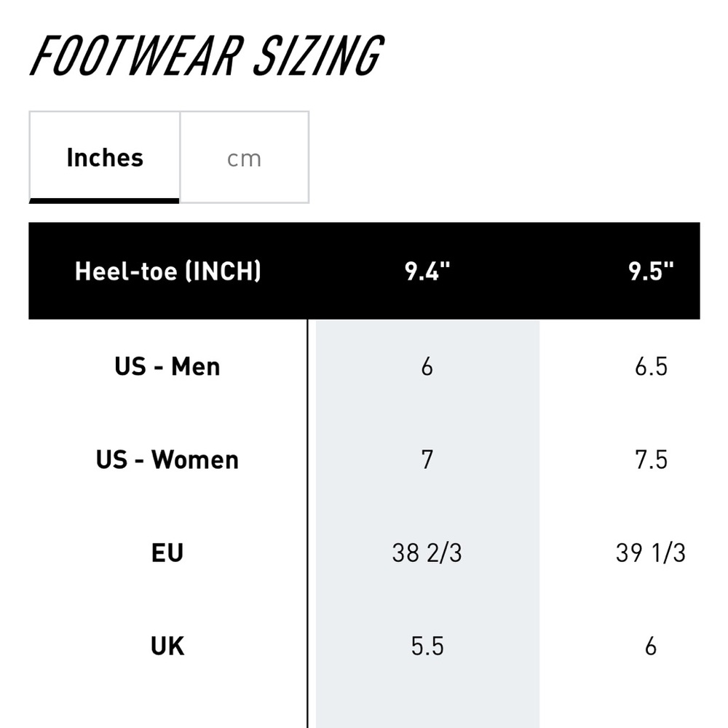Screen dimensions: 728x728
Task: Select the 9.5" heel-toe column header
Action: (x=651, y=271)
